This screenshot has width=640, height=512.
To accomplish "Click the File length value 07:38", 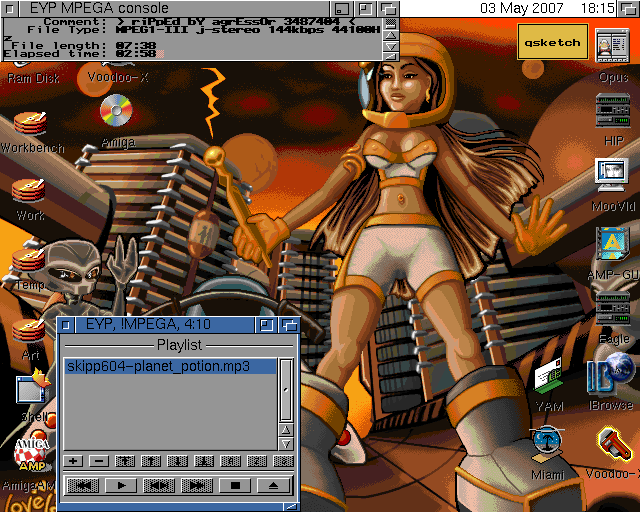I will pyautogui.click(x=136, y=45).
